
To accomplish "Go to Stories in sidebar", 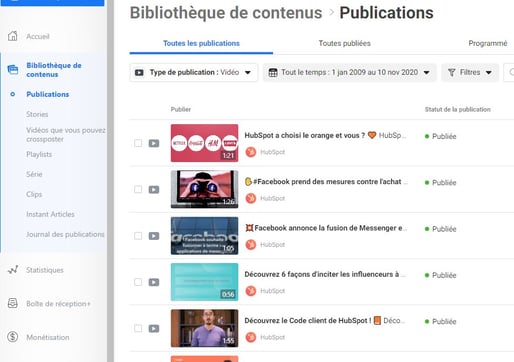I will tap(37, 114).
